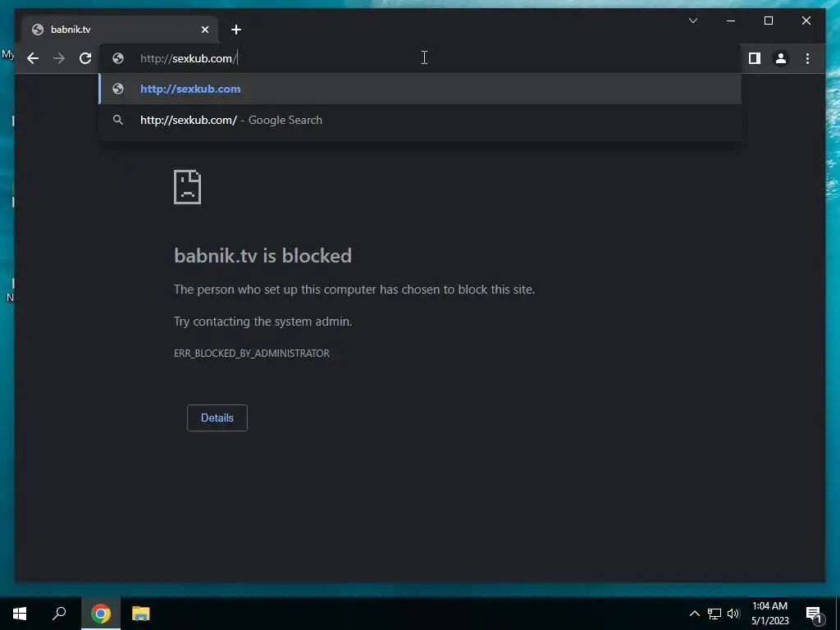Minimize the Chrome window

tap(731, 21)
